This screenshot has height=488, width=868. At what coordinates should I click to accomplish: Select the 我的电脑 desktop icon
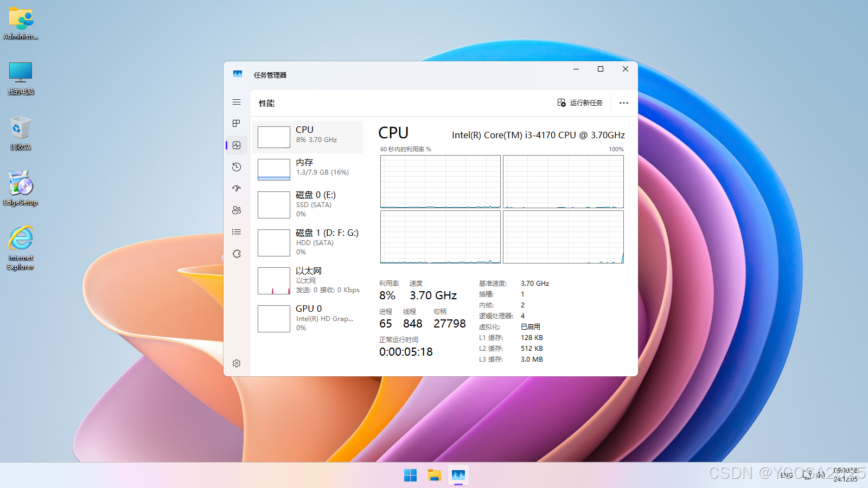coord(21,79)
